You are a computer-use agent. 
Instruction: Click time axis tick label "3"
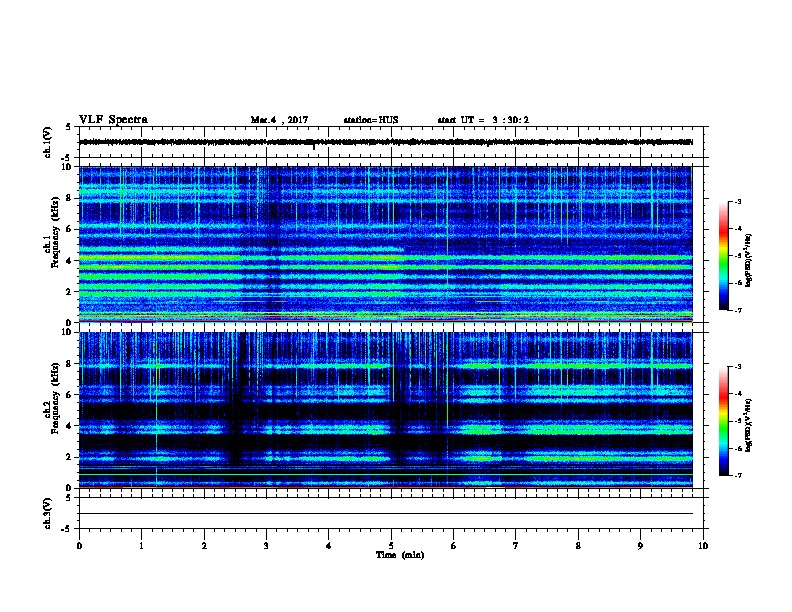tap(266, 545)
